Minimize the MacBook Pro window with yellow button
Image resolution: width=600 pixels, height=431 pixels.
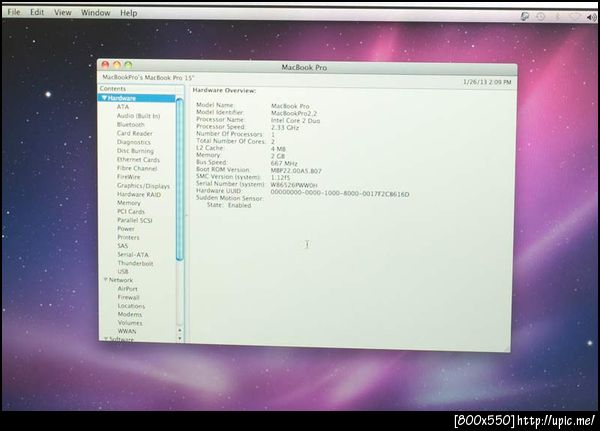coord(117,65)
